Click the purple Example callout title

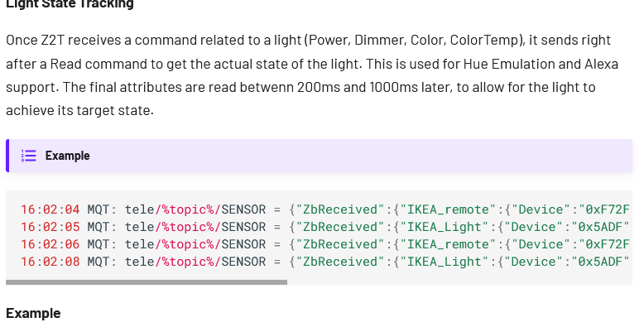tap(67, 156)
